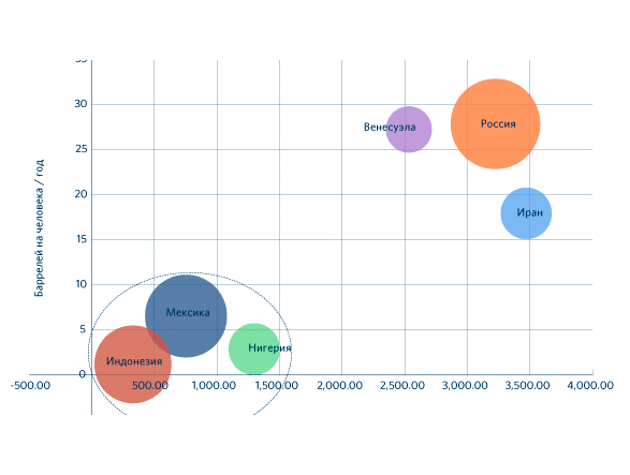
Task: Click the 20 vertical axis tick label
Action: [x=80, y=194]
